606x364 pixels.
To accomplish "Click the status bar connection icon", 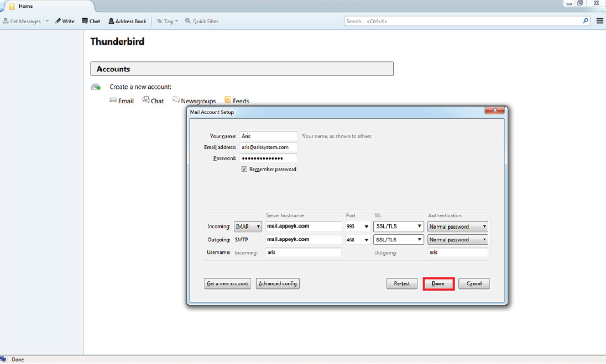I will click(3, 360).
